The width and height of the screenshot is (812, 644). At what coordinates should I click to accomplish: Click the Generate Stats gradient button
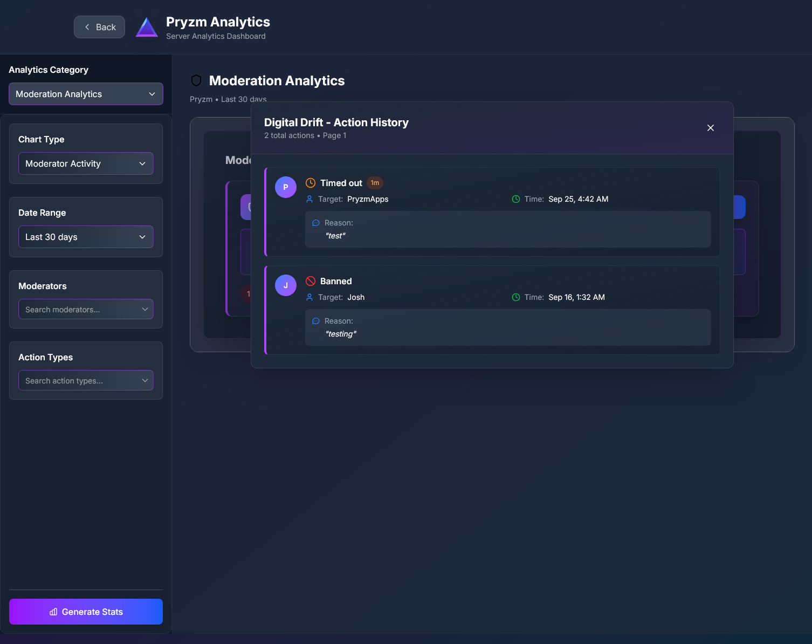86,612
